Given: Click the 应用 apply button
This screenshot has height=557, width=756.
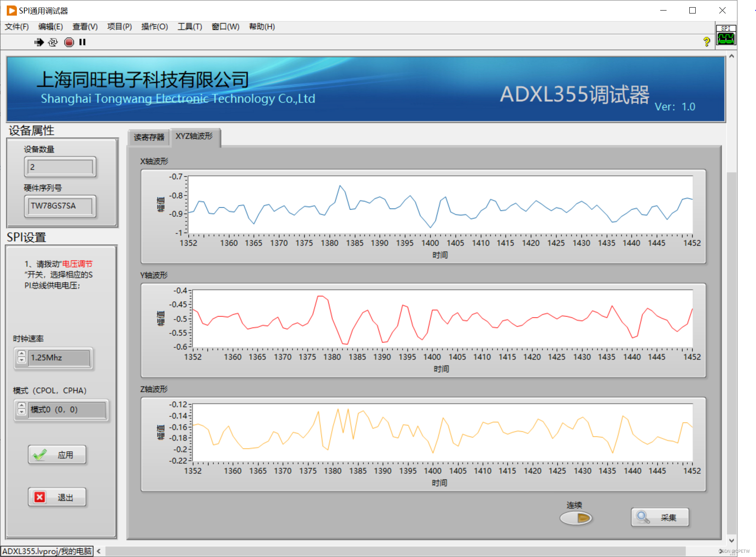Looking at the screenshot, I should pyautogui.click(x=57, y=454).
